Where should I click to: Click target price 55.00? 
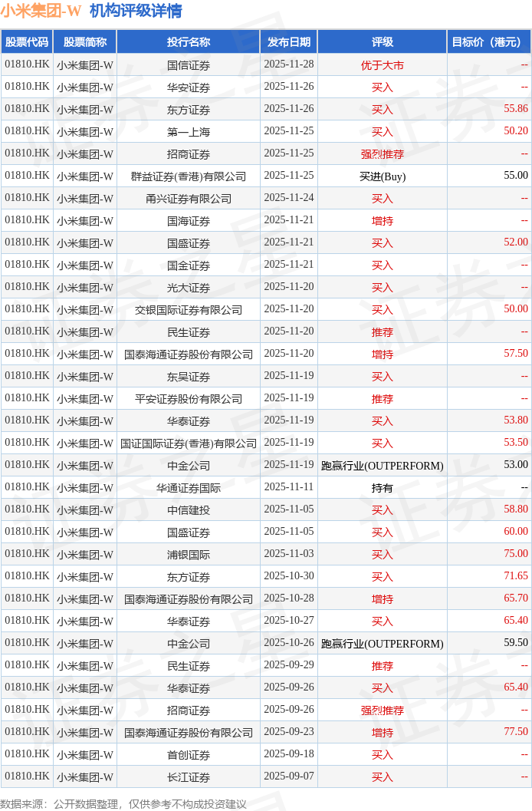516,176
